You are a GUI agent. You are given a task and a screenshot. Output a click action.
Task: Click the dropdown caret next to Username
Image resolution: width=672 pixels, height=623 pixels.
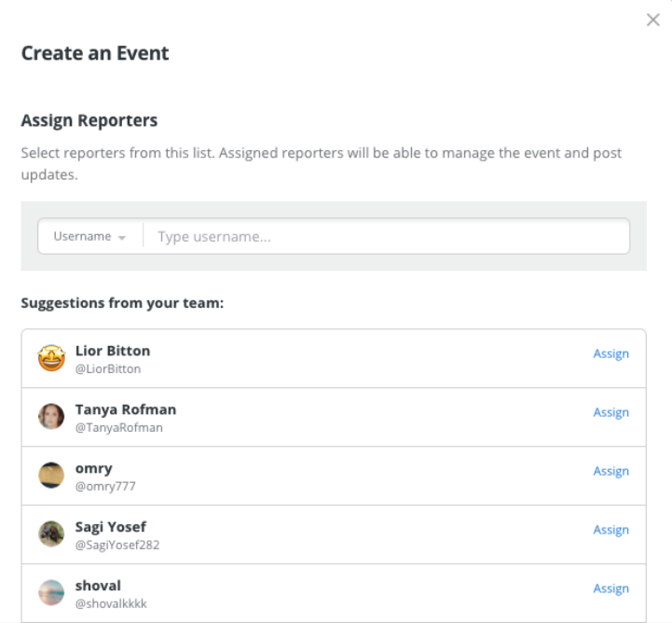tap(122, 238)
